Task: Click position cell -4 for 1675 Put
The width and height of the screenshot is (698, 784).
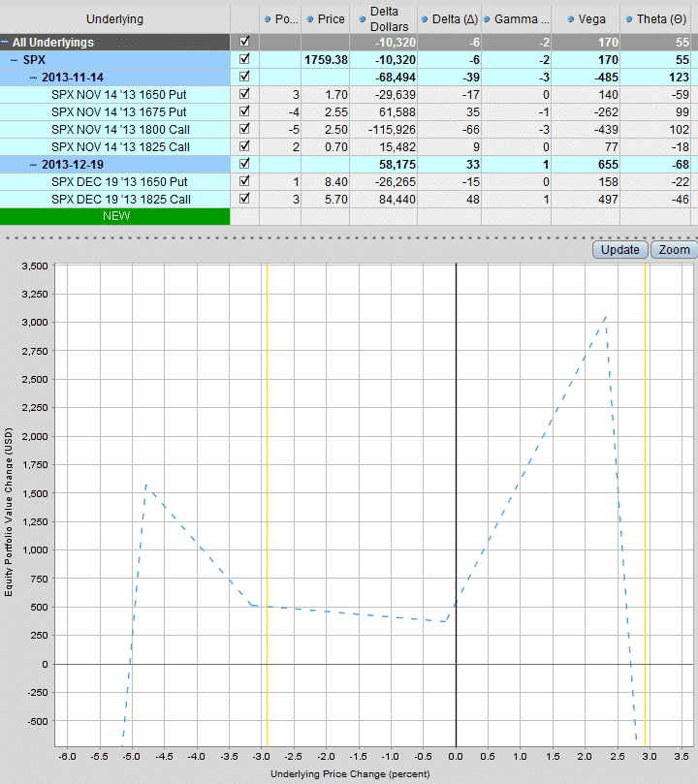Action: pyautogui.click(x=294, y=112)
